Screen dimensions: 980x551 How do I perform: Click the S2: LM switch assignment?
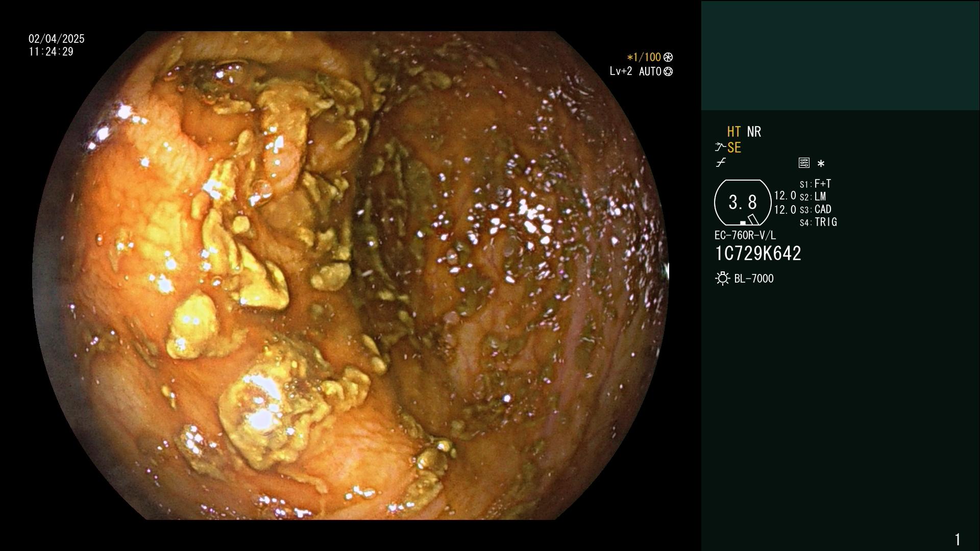(x=813, y=196)
